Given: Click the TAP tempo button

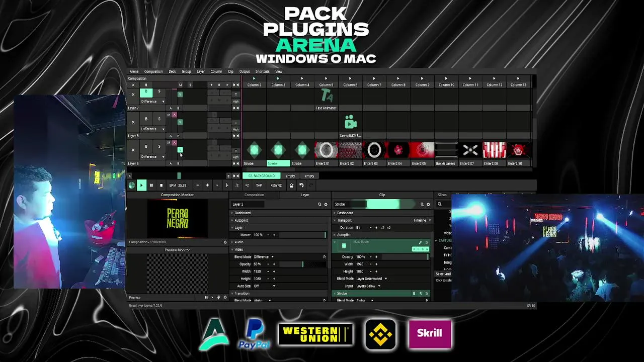Looking at the screenshot, I should (x=259, y=186).
